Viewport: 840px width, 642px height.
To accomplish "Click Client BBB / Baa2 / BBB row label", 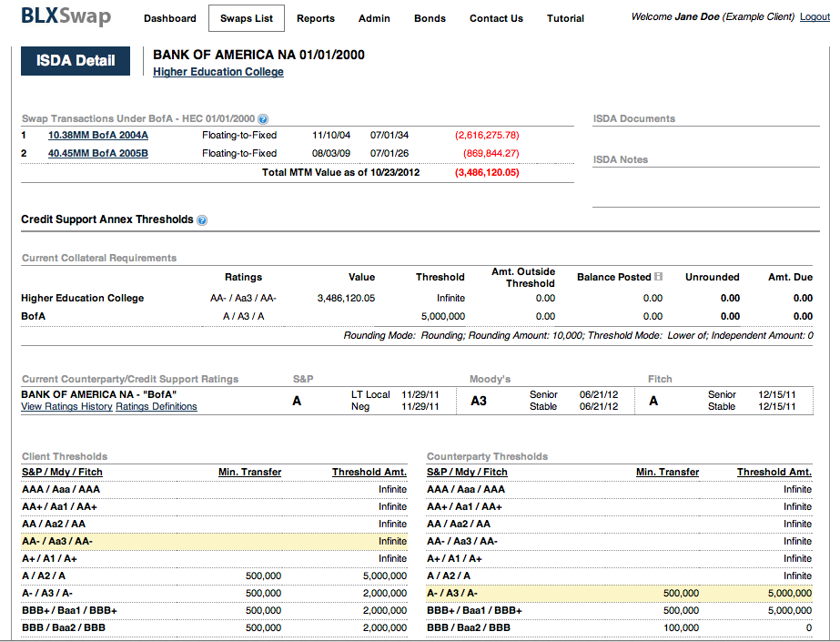I will coord(64,627).
